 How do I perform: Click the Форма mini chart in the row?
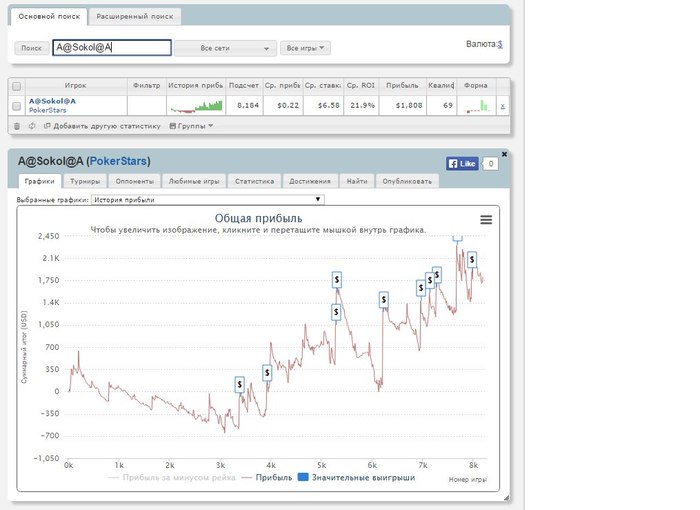coord(476,106)
